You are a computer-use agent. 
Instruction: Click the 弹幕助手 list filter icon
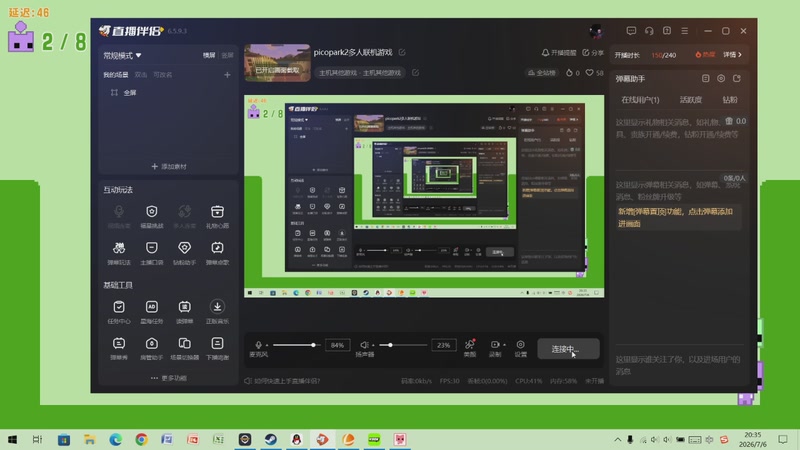point(706,79)
